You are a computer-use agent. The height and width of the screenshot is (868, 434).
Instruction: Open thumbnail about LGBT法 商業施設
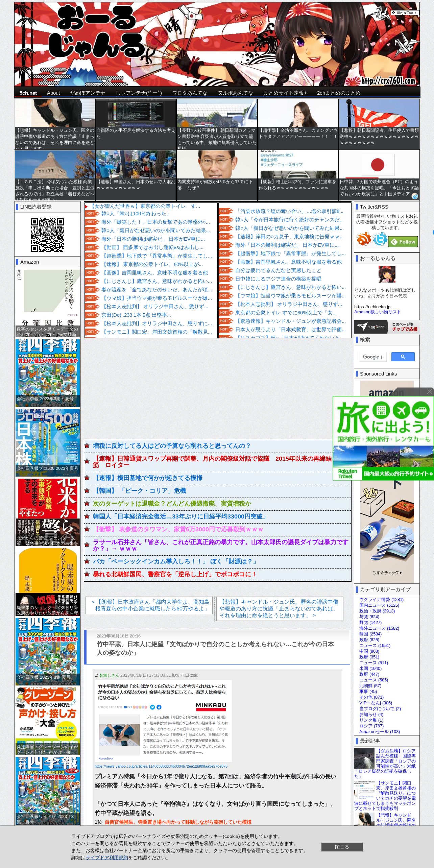[x=55, y=175]
